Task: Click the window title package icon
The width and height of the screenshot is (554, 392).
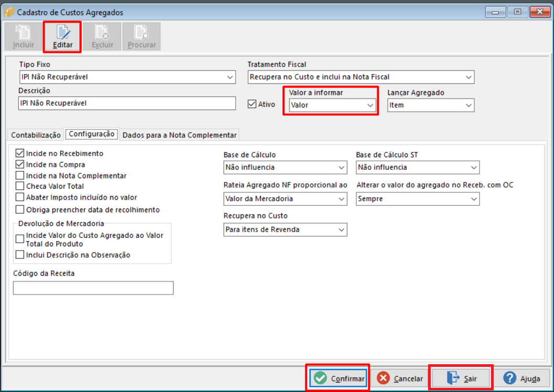Action: [9, 12]
